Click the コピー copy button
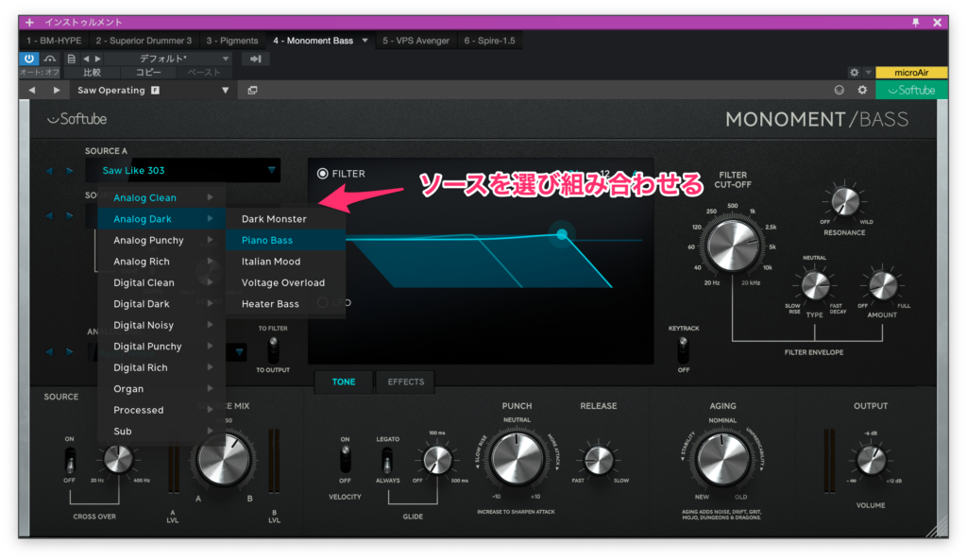967x560 pixels. [x=147, y=72]
